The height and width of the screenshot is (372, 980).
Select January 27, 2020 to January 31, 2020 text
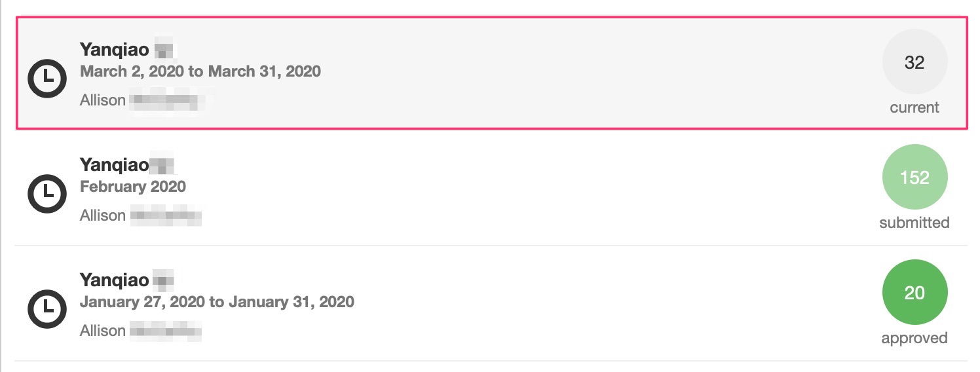(x=217, y=302)
